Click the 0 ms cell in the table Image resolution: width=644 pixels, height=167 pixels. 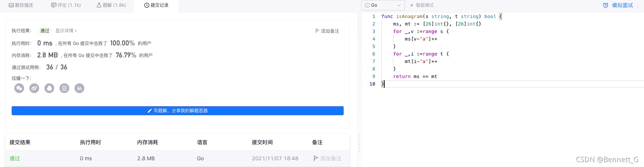(86, 158)
